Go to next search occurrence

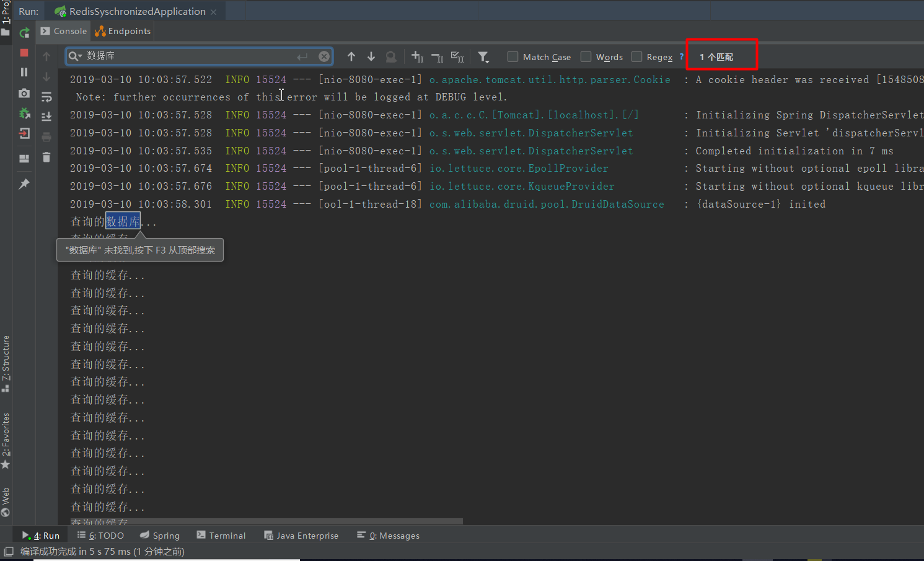(x=371, y=56)
